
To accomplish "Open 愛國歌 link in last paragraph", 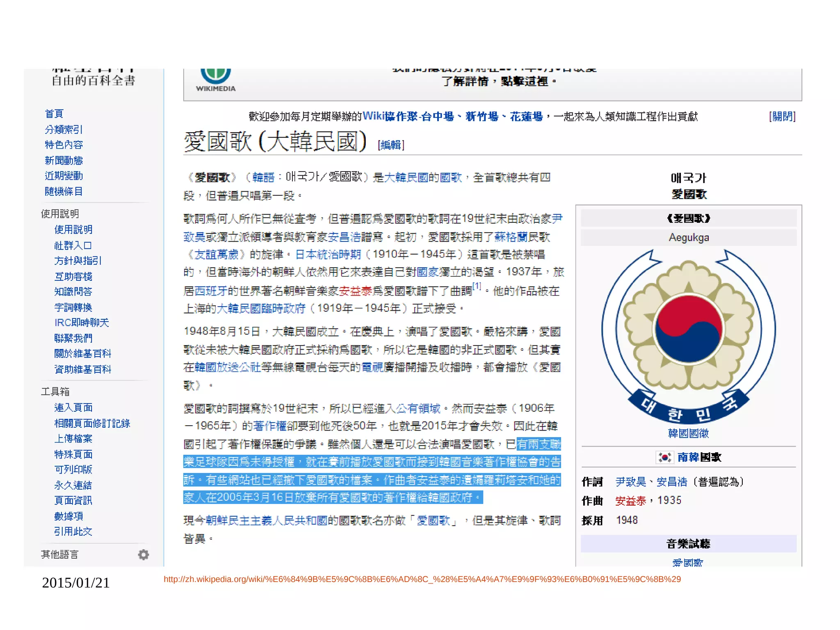I will click(x=434, y=520).
